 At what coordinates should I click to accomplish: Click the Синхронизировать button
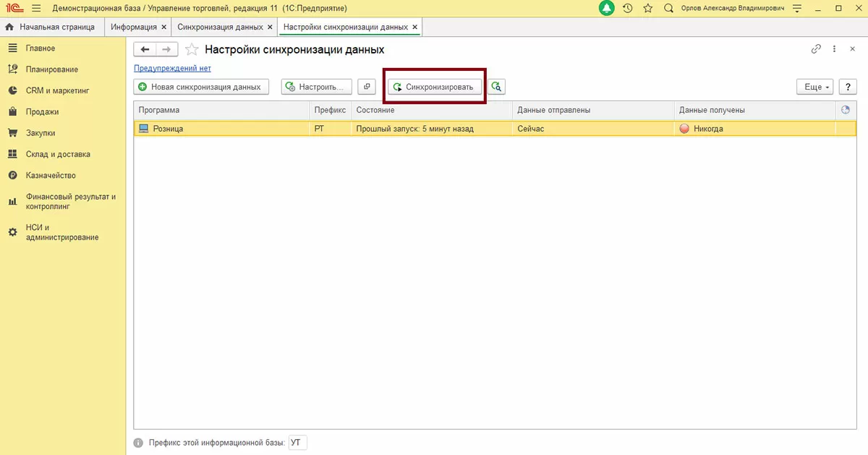[x=435, y=87]
